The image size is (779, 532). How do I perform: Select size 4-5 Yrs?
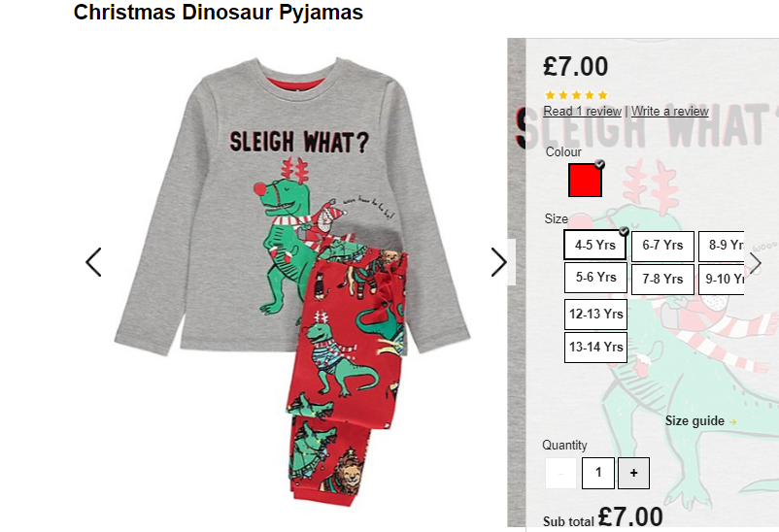595,245
